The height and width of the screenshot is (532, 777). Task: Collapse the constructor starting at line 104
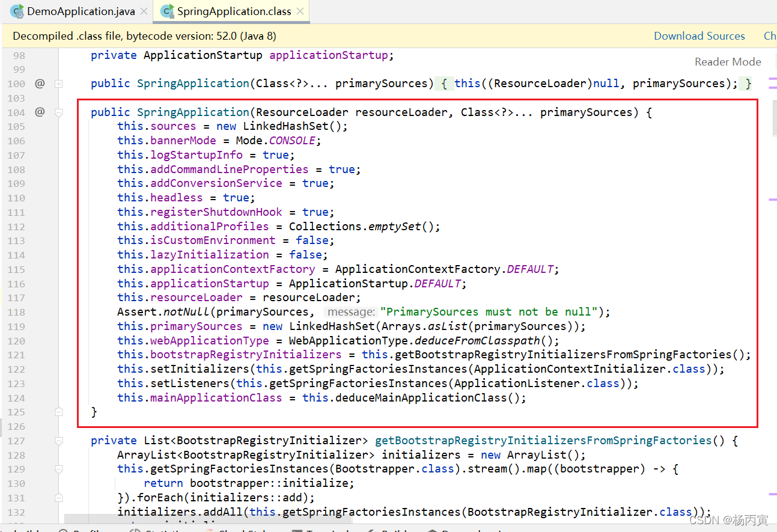58,112
